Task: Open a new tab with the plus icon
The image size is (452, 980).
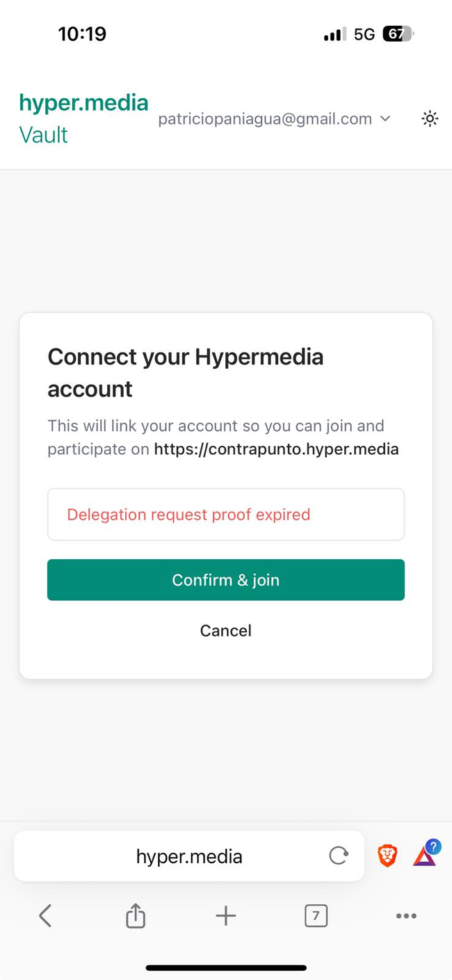Action: [x=226, y=916]
